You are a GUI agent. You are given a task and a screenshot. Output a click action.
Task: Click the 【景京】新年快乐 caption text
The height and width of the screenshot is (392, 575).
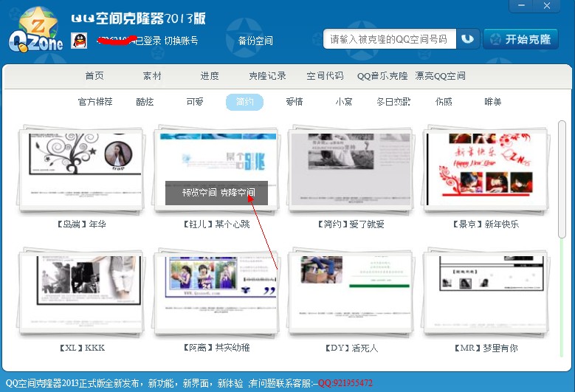click(x=486, y=224)
